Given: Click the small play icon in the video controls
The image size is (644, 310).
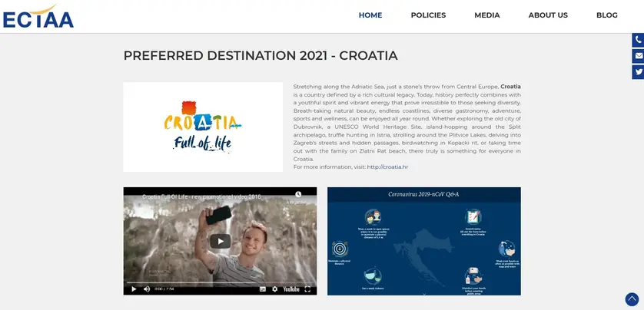Looking at the screenshot, I should pyautogui.click(x=134, y=289).
